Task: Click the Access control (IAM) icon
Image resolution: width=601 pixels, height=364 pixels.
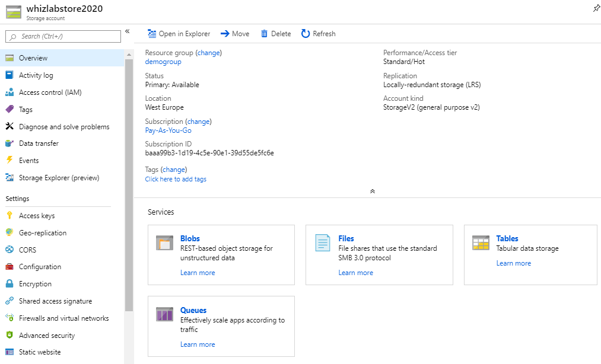Action: pos(9,92)
